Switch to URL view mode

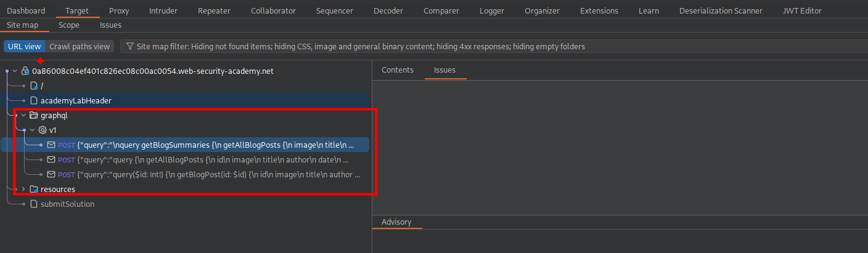tap(24, 46)
